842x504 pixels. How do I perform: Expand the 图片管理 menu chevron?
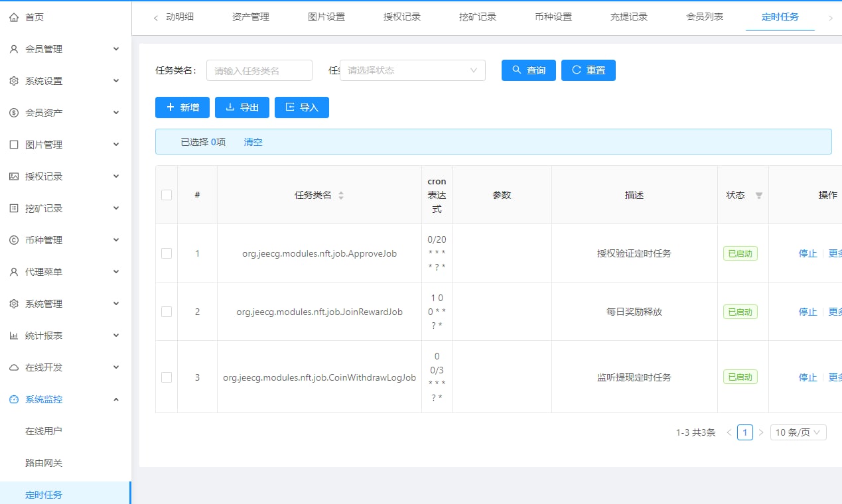click(x=116, y=145)
